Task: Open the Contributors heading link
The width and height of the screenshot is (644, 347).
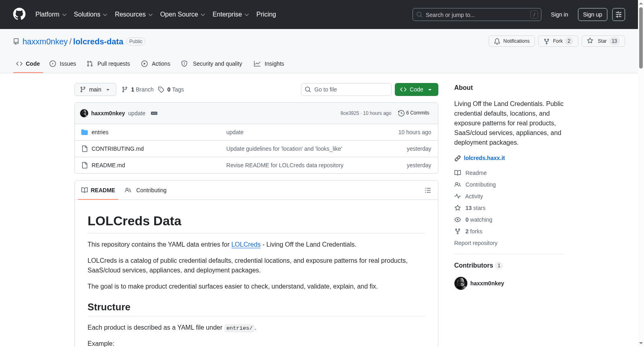Action: pyautogui.click(x=478, y=265)
